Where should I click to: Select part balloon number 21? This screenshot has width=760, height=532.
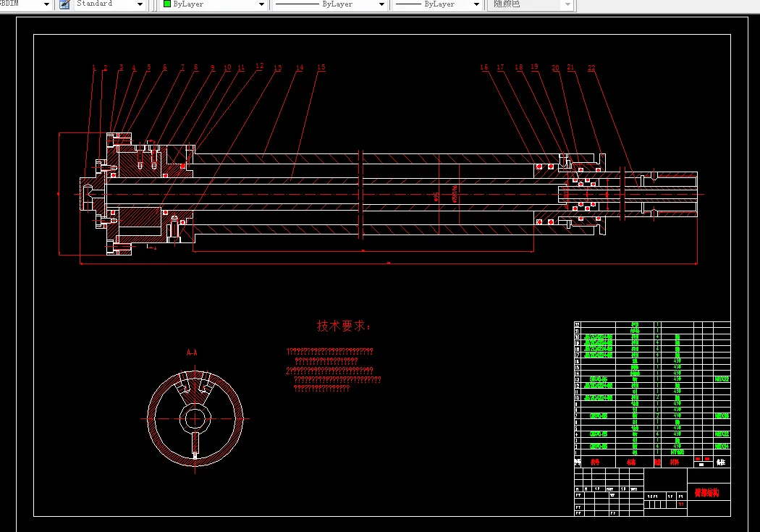click(x=570, y=67)
